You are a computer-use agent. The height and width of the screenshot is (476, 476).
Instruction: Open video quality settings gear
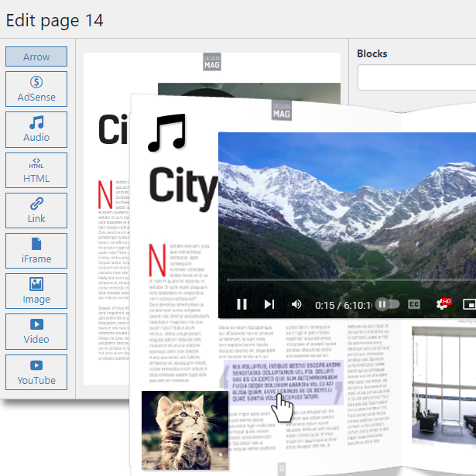(443, 304)
